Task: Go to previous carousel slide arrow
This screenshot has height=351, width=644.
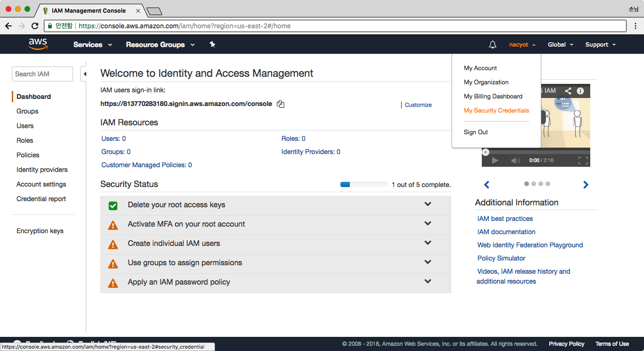Action: pos(487,185)
